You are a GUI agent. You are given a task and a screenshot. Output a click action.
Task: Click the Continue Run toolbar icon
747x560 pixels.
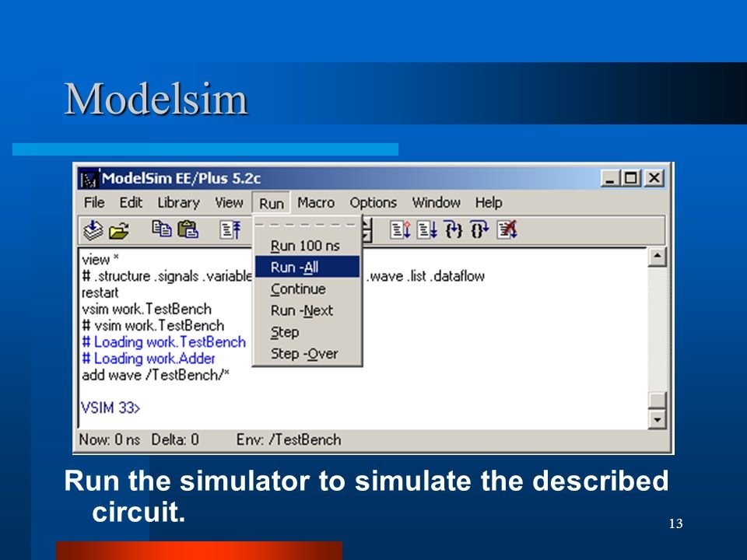point(427,229)
